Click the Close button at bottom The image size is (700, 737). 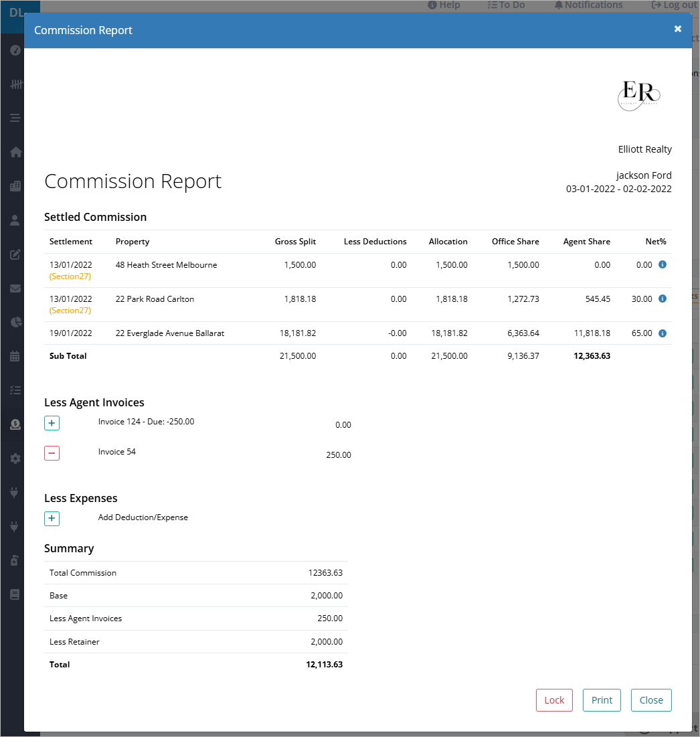pyautogui.click(x=651, y=700)
